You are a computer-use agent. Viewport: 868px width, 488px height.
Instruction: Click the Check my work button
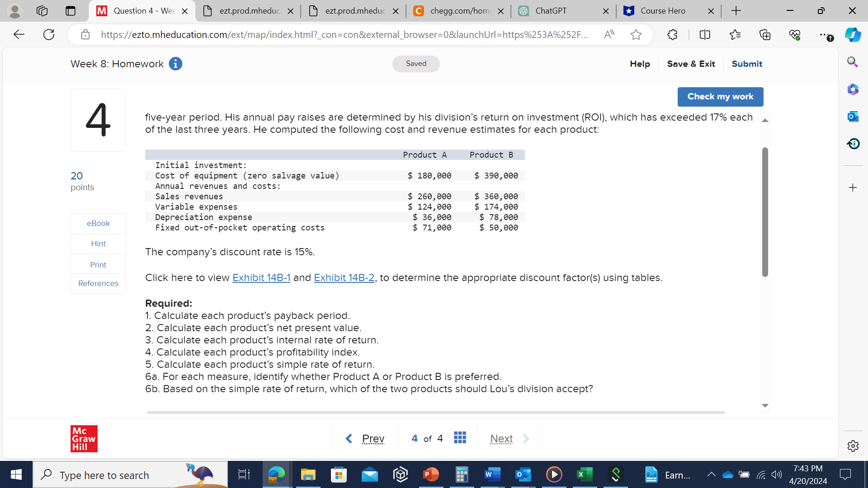coord(720,96)
